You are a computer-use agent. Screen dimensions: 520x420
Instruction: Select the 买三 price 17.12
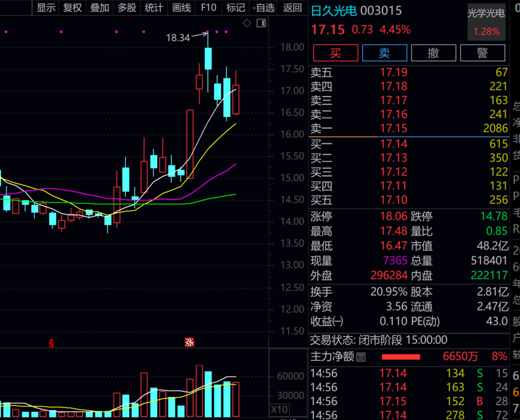tap(394, 172)
